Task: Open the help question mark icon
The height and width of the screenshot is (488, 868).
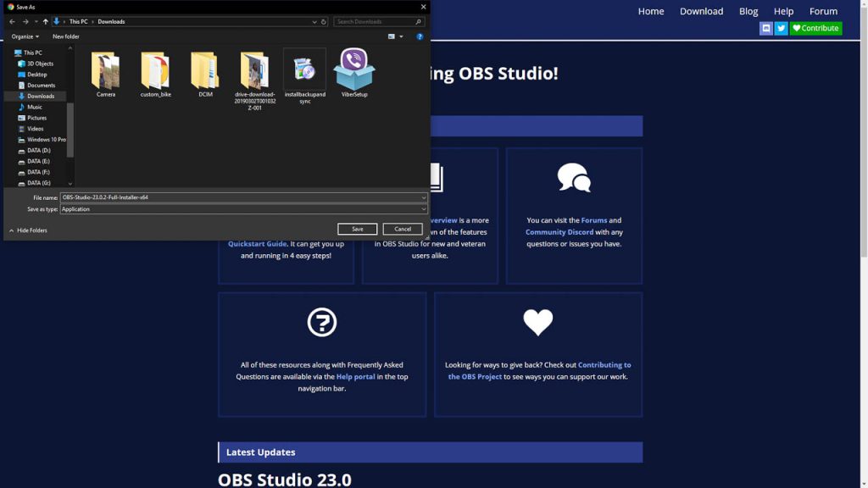Action: coord(420,36)
